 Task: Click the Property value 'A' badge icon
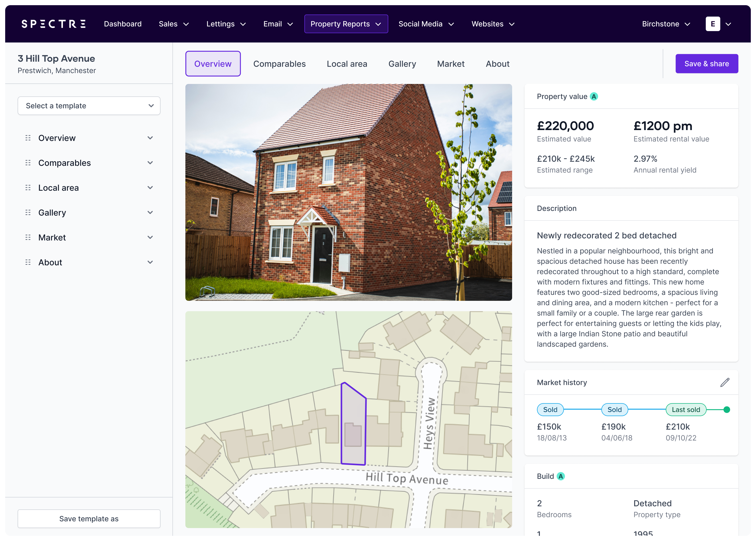coord(594,97)
